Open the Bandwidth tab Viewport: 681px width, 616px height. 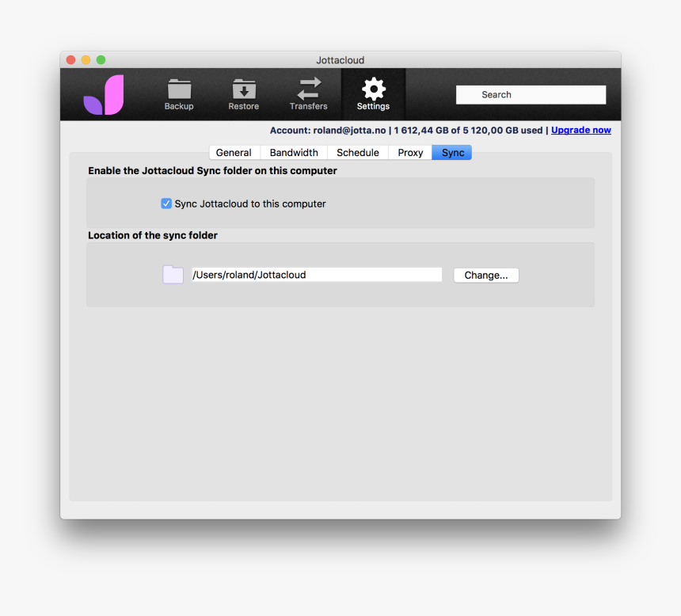[x=293, y=152]
